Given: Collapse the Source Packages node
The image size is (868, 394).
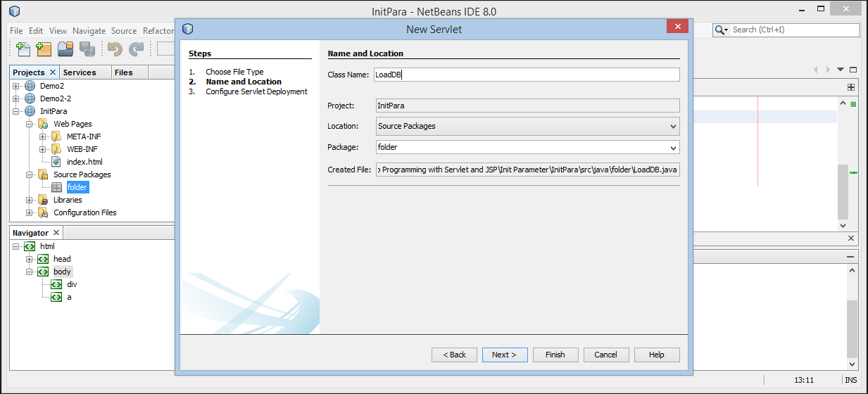Looking at the screenshot, I should (x=30, y=174).
